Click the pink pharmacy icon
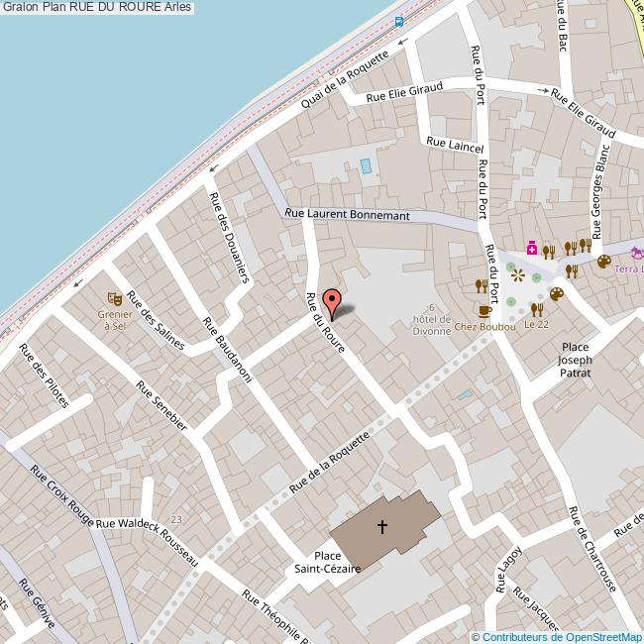This screenshot has height=644, width=644. click(531, 249)
